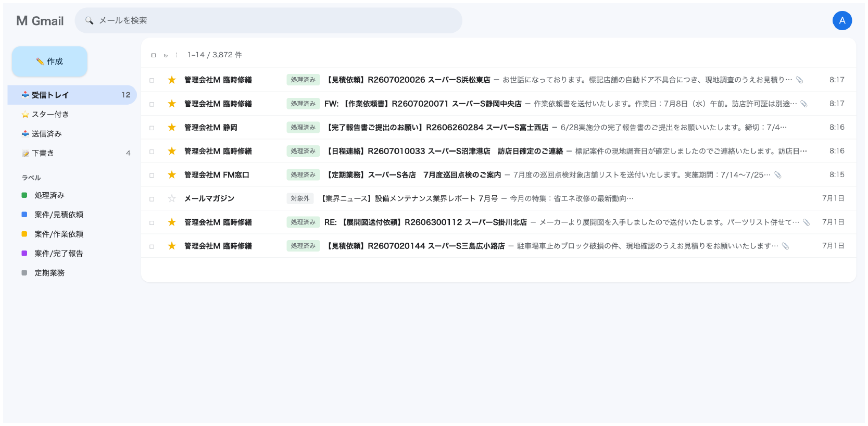Click the 作成 compose button

click(x=49, y=61)
